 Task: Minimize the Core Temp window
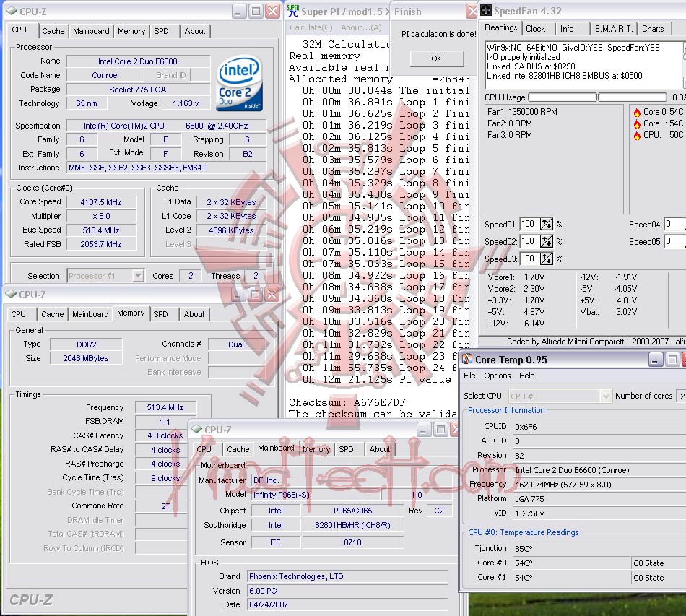(655, 360)
